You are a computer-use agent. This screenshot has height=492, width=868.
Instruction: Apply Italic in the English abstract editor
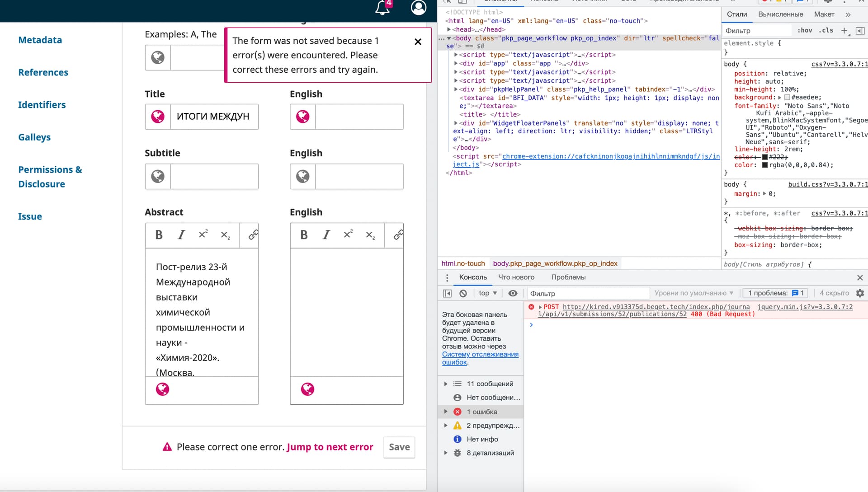click(326, 235)
